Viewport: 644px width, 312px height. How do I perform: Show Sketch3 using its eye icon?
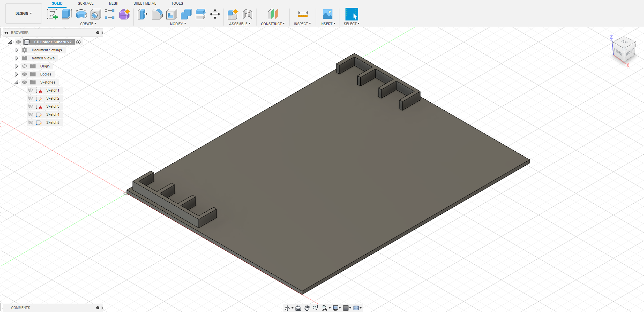(x=31, y=106)
